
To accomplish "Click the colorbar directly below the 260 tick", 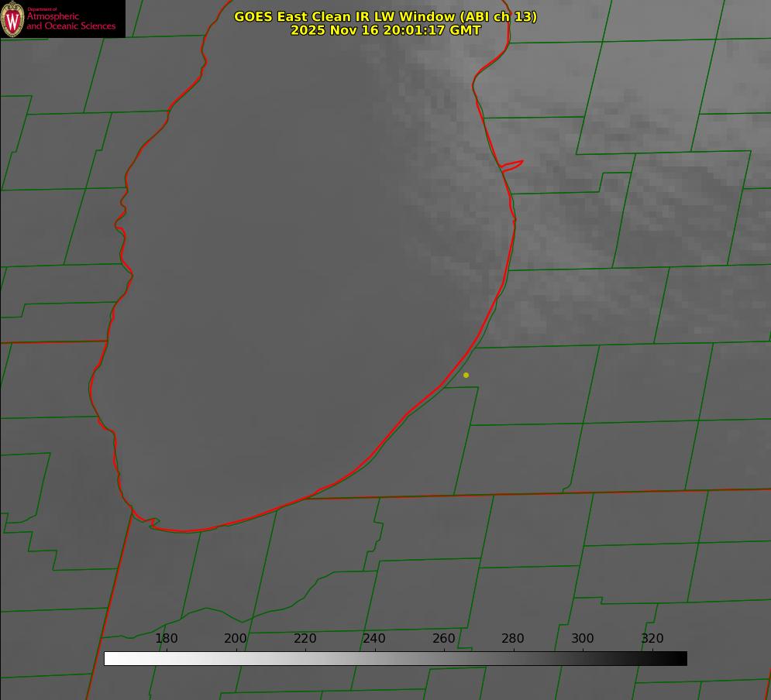I will (444, 658).
